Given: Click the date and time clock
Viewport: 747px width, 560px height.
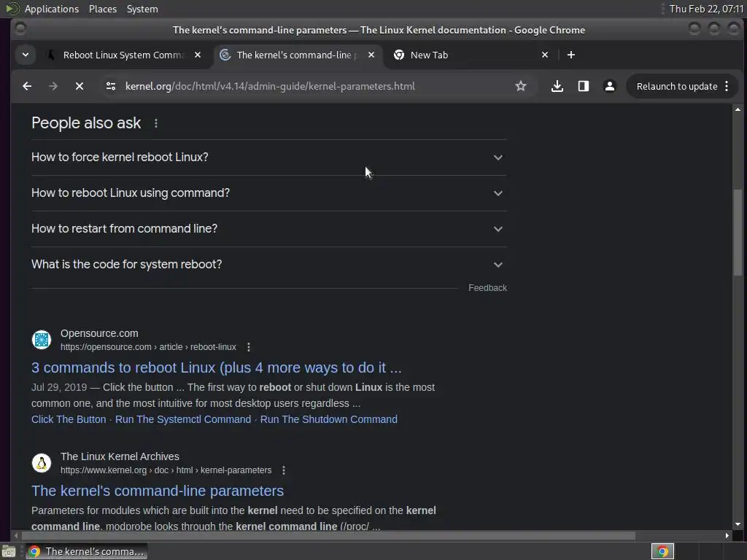Looking at the screenshot, I should pyautogui.click(x=706, y=9).
